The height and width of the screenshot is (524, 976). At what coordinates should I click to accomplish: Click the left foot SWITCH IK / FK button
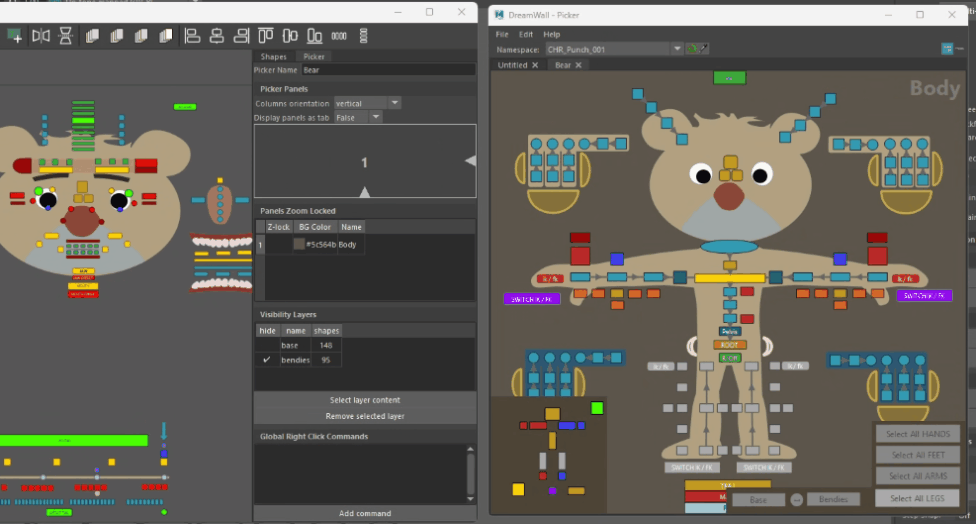(x=692, y=467)
